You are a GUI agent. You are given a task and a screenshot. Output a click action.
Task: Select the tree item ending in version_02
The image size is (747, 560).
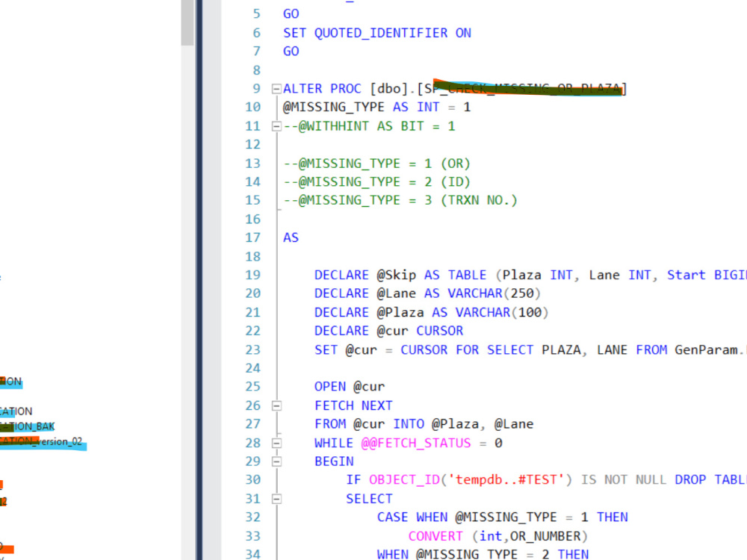pos(42,442)
